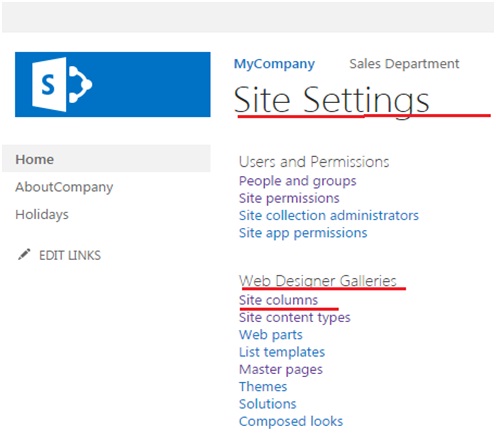
Task: Open Site content types link
Action: [295, 318]
